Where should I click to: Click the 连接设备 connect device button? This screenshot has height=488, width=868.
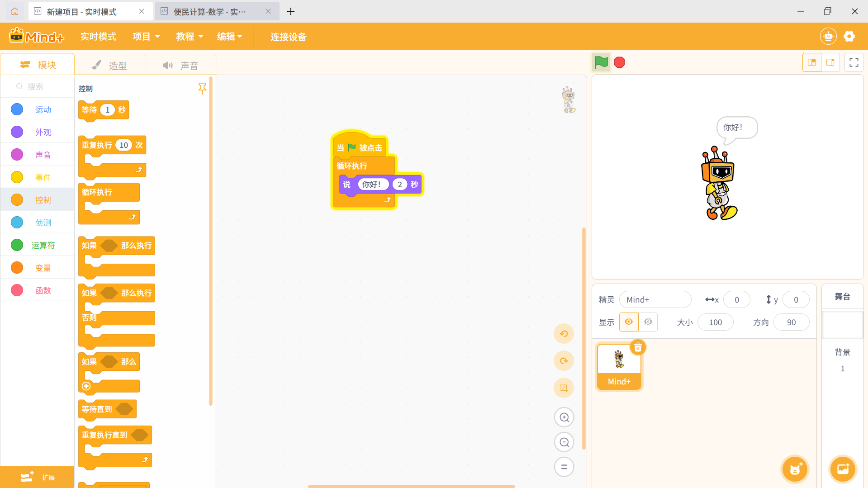tap(288, 37)
